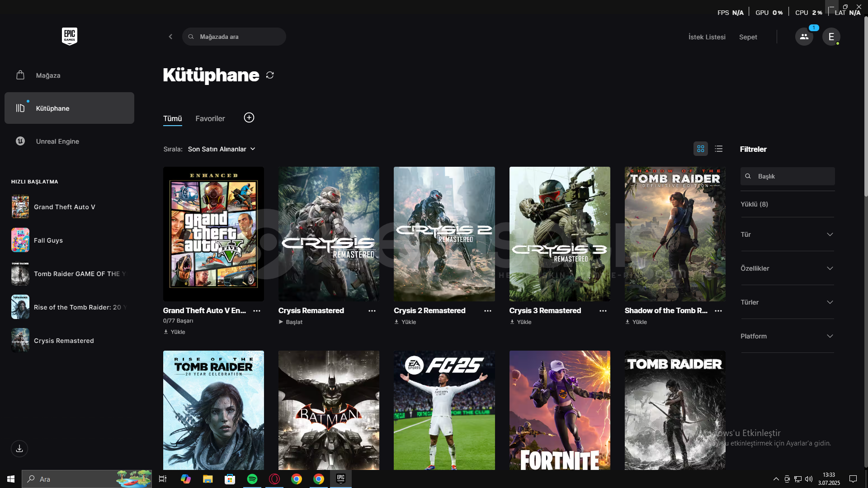868x488 pixels.
Task: Expand the Özellikler filter
Action: (787, 268)
